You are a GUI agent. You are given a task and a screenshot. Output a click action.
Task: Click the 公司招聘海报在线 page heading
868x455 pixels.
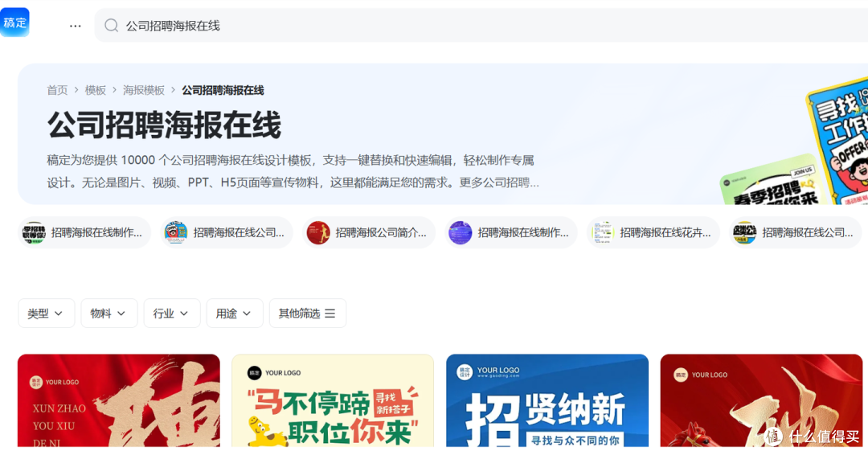[165, 125]
